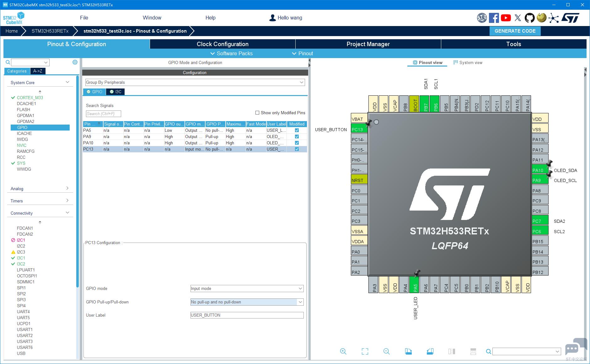Switch to the A->Z list tab
The width and height of the screenshot is (590, 364).
(x=38, y=71)
